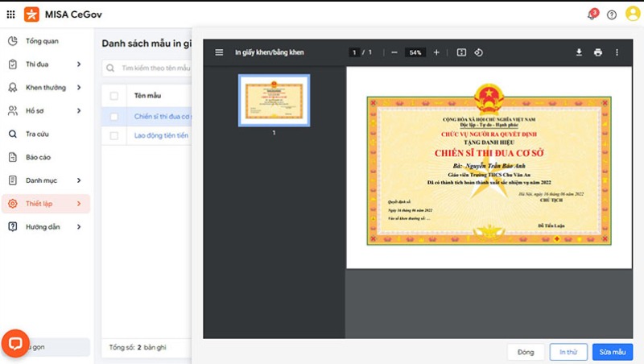Open PDF viewer more options menu

click(x=617, y=52)
